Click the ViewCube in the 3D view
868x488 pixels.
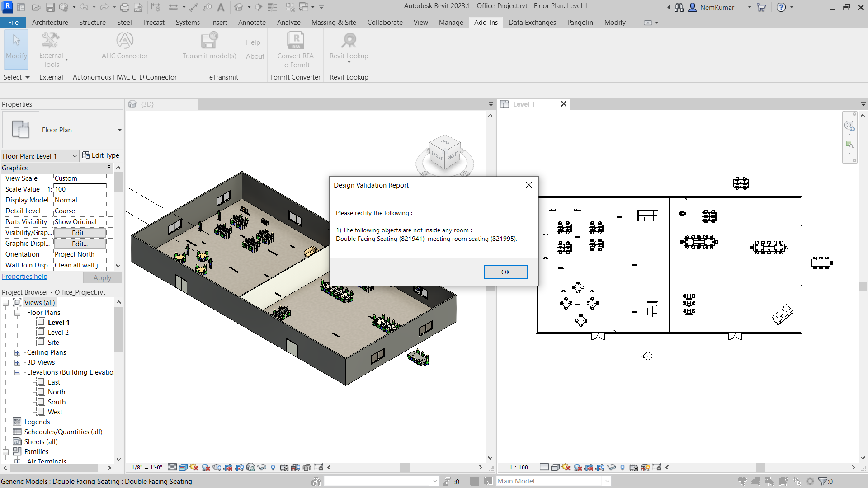click(445, 152)
